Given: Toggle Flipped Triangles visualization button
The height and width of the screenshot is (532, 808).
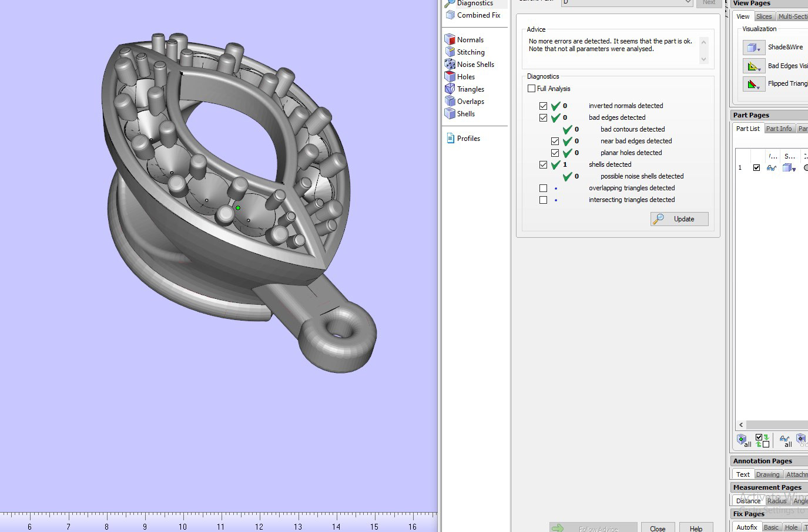Looking at the screenshot, I should click(x=753, y=84).
